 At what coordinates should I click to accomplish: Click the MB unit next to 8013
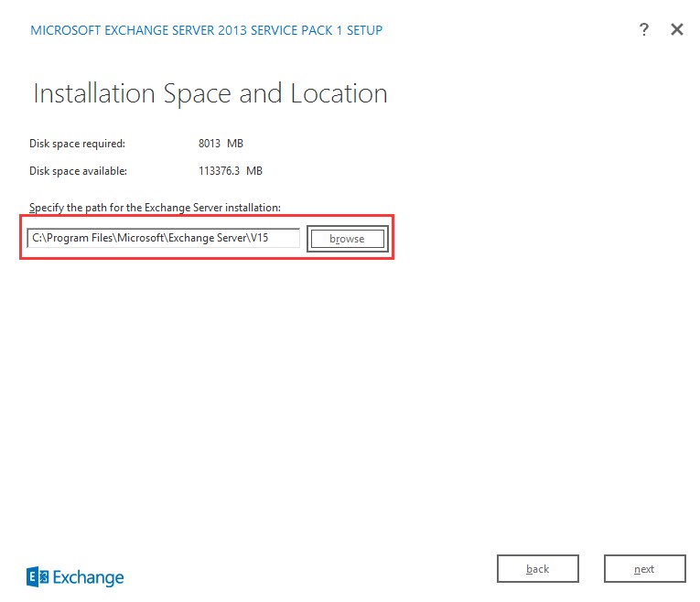click(235, 144)
